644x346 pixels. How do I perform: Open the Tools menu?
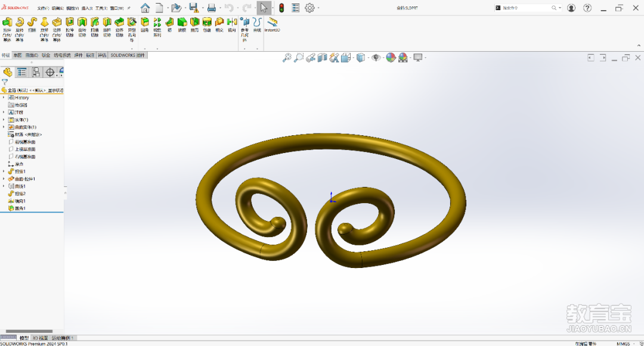point(101,8)
